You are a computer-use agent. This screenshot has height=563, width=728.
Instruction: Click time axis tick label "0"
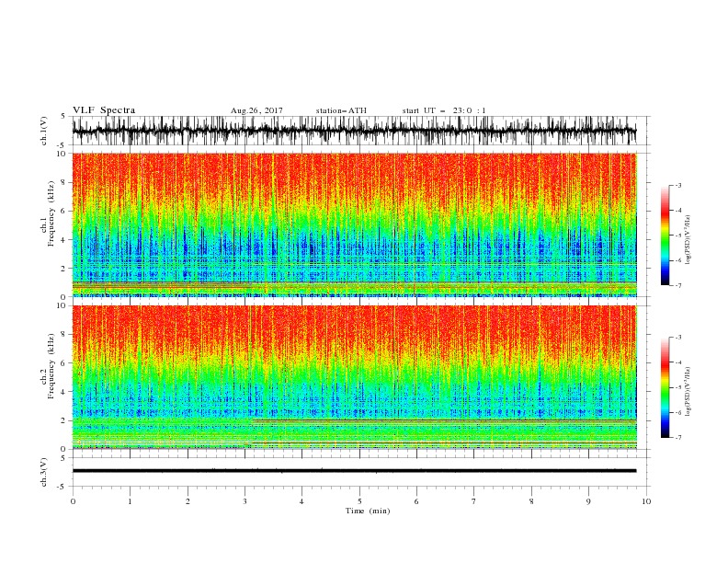coord(73,501)
